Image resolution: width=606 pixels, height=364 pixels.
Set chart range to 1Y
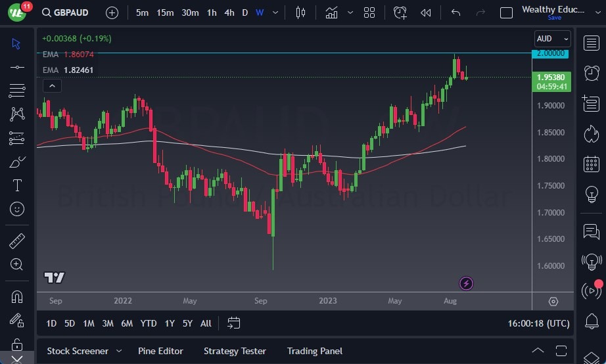170,323
